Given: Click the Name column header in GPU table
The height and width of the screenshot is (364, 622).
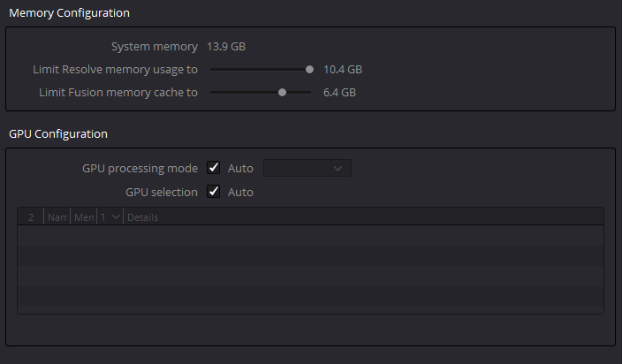Looking at the screenshot, I should pos(57,217).
